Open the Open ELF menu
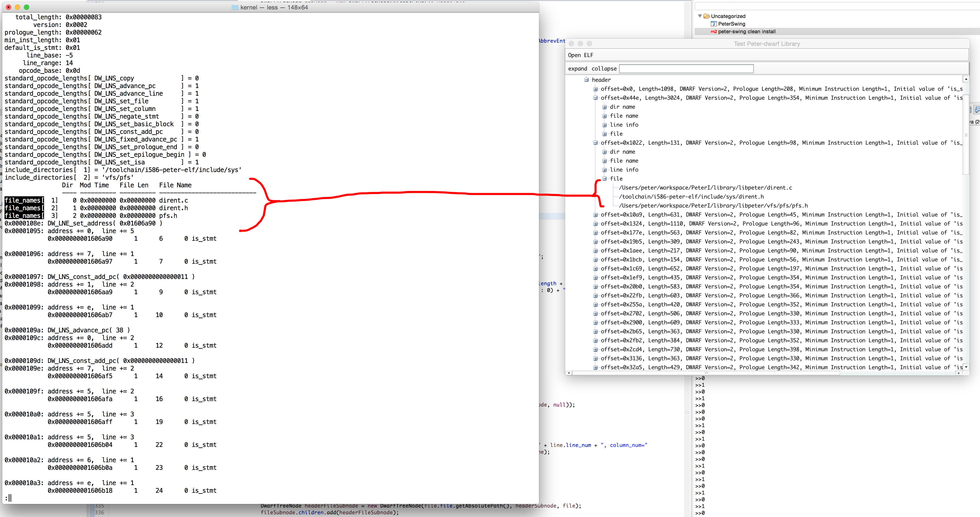This screenshot has height=517, width=980. pos(581,55)
